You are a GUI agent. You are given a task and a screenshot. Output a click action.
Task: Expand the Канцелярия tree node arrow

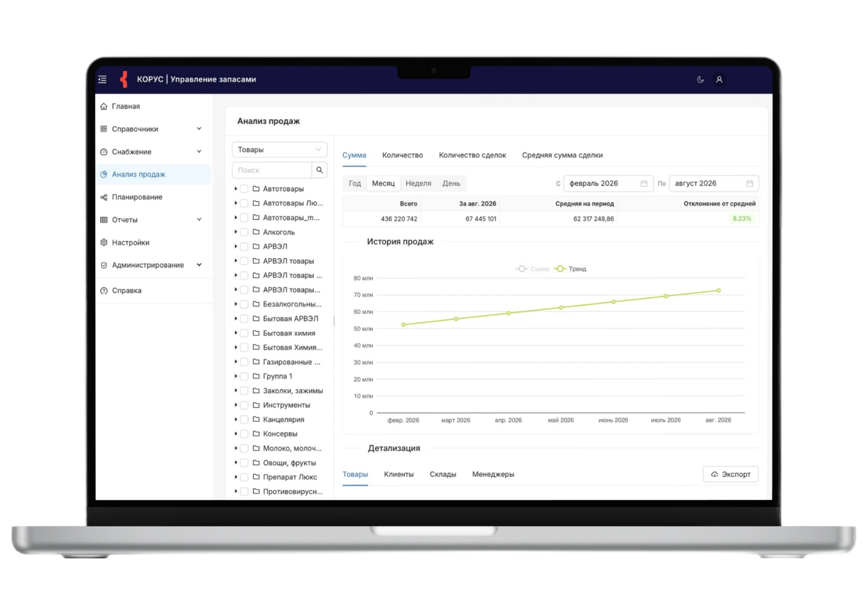[236, 419]
